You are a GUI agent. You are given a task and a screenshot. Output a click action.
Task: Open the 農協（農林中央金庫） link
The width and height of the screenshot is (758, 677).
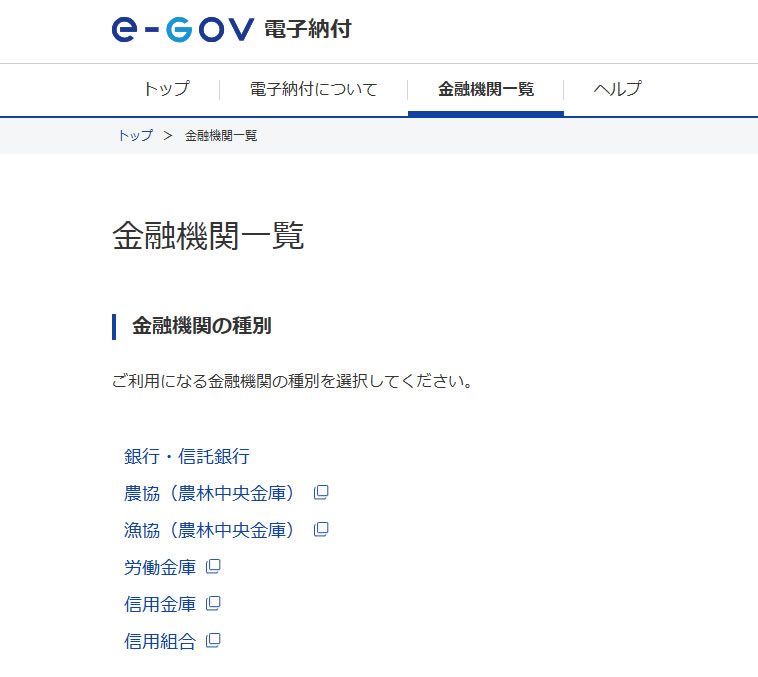[209, 493]
